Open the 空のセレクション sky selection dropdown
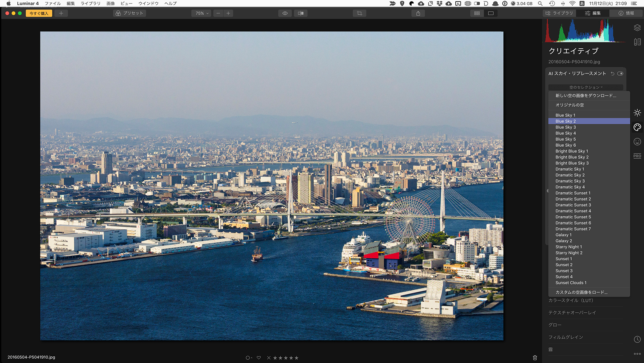The height and width of the screenshot is (363, 644). click(x=586, y=87)
